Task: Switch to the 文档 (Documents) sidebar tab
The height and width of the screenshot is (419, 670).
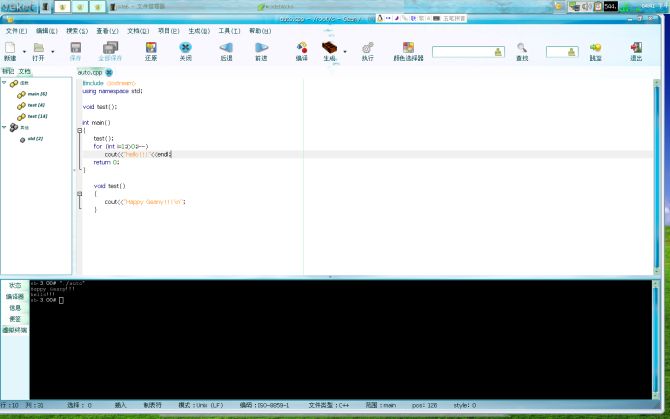Action: [x=24, y=71]
